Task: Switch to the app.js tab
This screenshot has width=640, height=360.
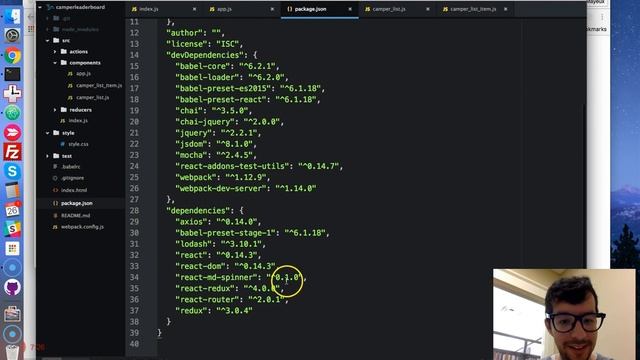Action: tap(242, 9)
